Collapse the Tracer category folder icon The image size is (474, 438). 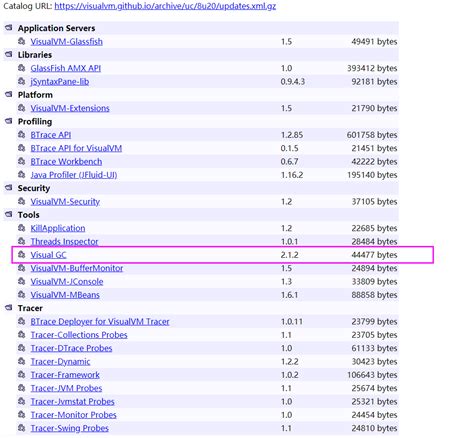(9, 308)
